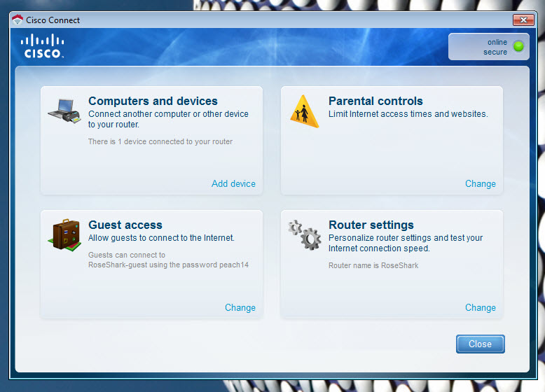Click the Cisco logo in header
Viewport: 545px width, 392px height.
43,45
